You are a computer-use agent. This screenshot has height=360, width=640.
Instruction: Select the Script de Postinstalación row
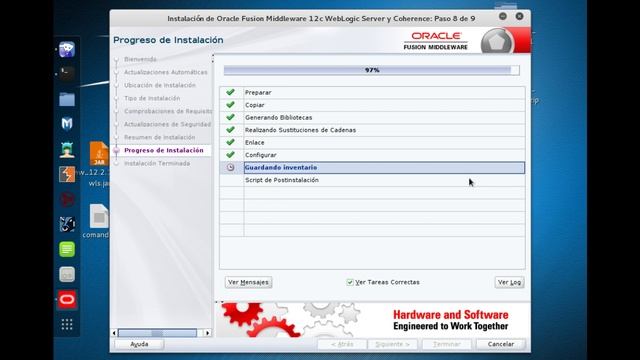pos(384,180)
